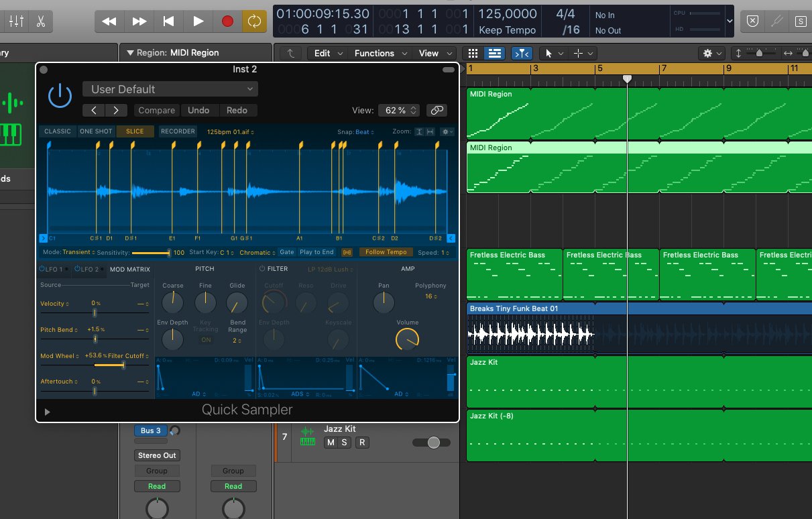Click the Jazz Kit track instrument icon
Image resolution: width=812 pixels, height=519 pixels.
point(308,436)
